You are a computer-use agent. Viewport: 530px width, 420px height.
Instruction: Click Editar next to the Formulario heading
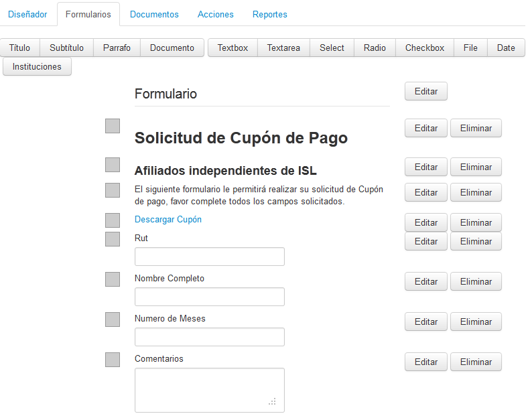click(426, 91)
